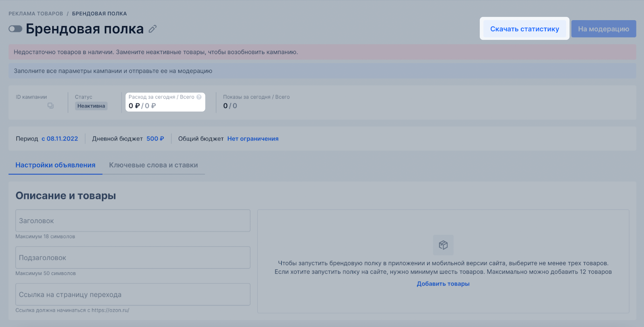This screenshot has height=327, width=644.
Task: Click the red warning Недостаточно товаров в наличии
Action: (322, 52)
